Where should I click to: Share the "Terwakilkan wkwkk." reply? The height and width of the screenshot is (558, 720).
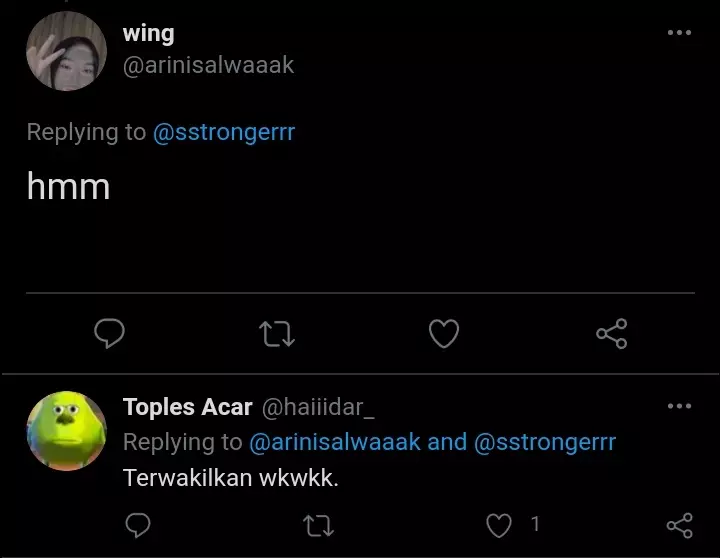click(x=679, y=524)
